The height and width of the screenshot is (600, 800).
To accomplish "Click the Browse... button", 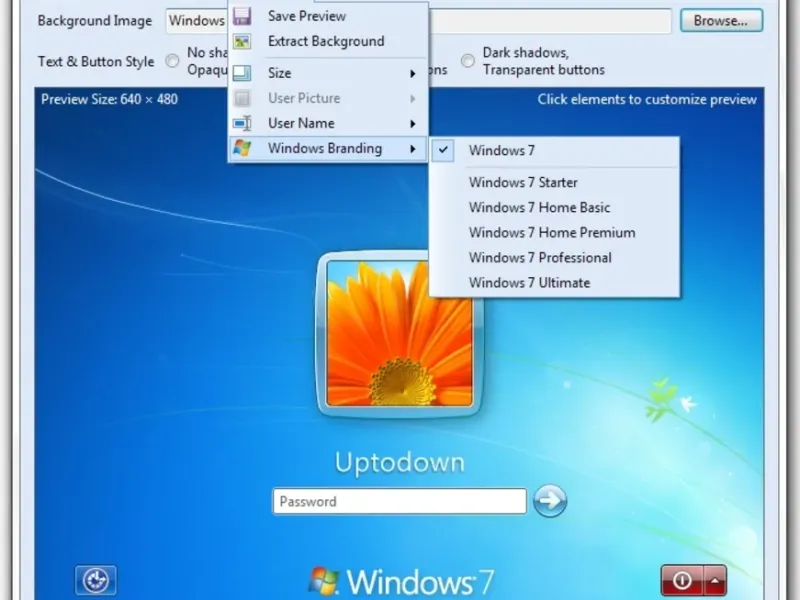I will 721,21.
